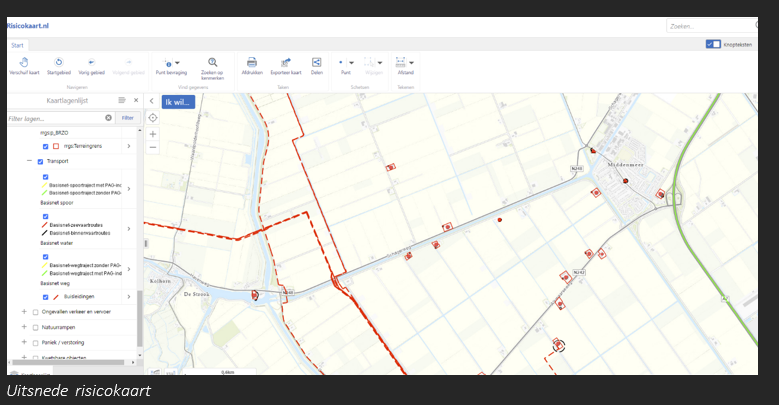This screenshot has width=779, height=405.
Task: Enable the Natuurrampen layer checkbox
Action: pos(35,326)
